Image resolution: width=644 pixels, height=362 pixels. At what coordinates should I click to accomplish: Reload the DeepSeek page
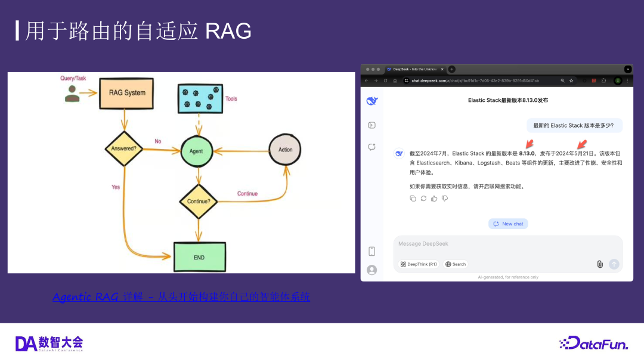click(x=385, y=81)
